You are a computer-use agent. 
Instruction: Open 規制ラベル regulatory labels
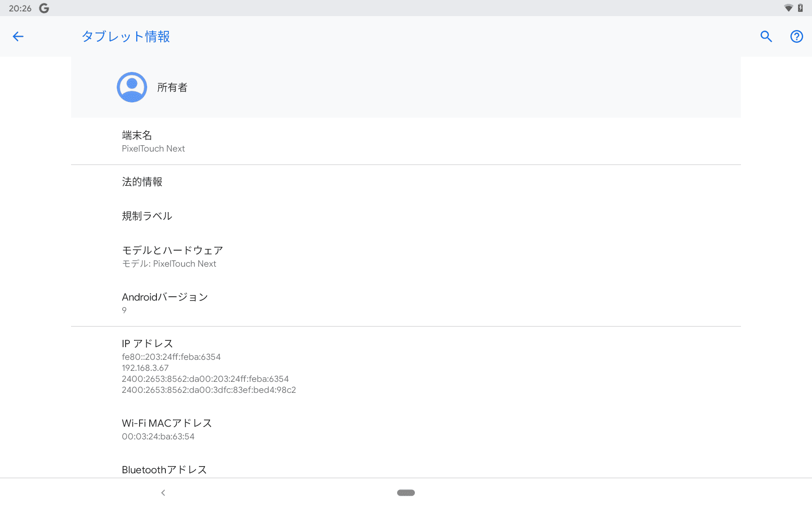click(x=406, y=216)
